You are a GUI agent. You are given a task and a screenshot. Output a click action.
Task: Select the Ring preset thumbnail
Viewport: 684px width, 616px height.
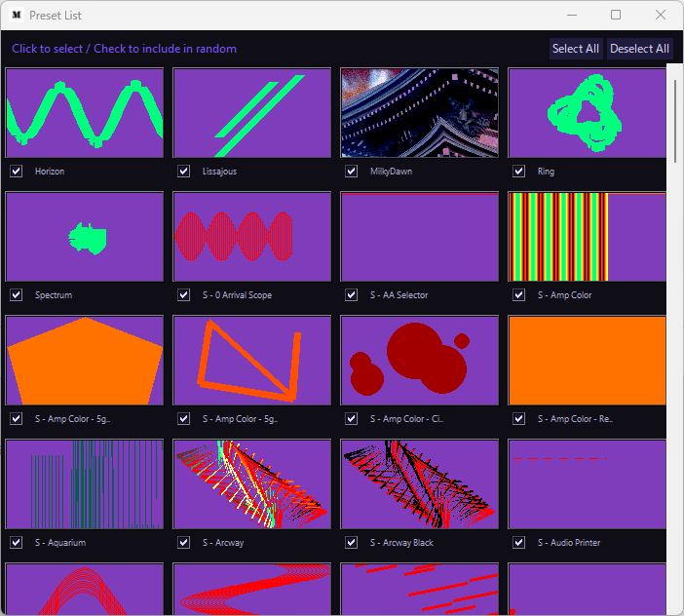coord(588,112)
